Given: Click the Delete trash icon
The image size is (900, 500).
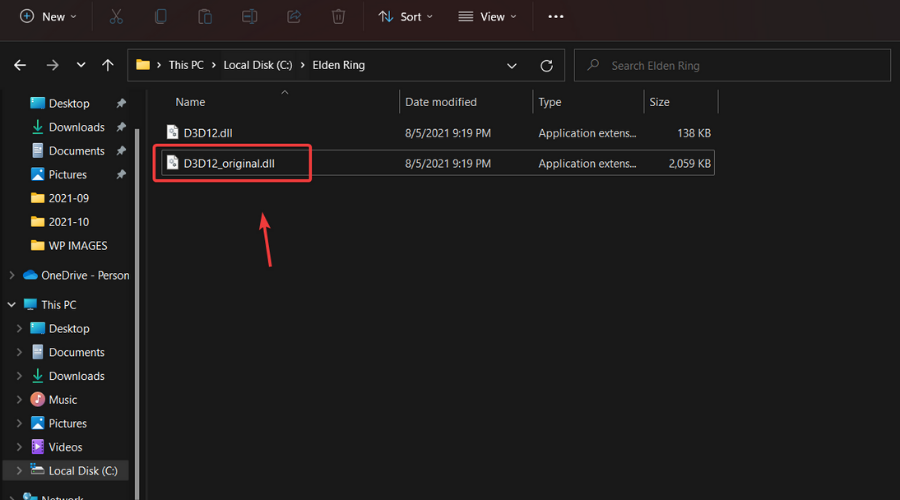Looking at the screenshot, I should pyautogui.click(x=339, y=17).
